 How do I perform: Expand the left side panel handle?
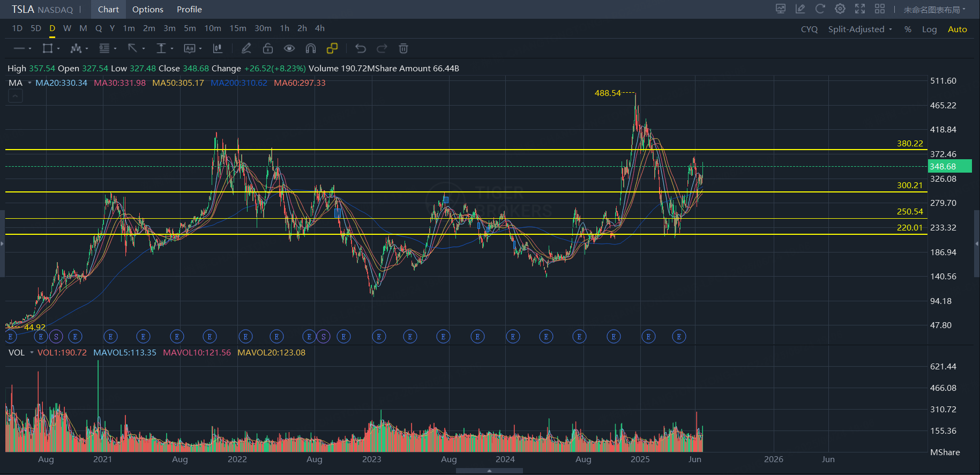tap(2, 244)
